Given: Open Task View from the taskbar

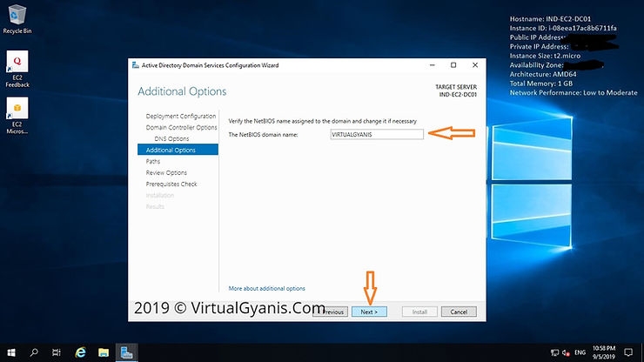Looking at the screenshot, I should pyautogui.click(x=57, y=352).
